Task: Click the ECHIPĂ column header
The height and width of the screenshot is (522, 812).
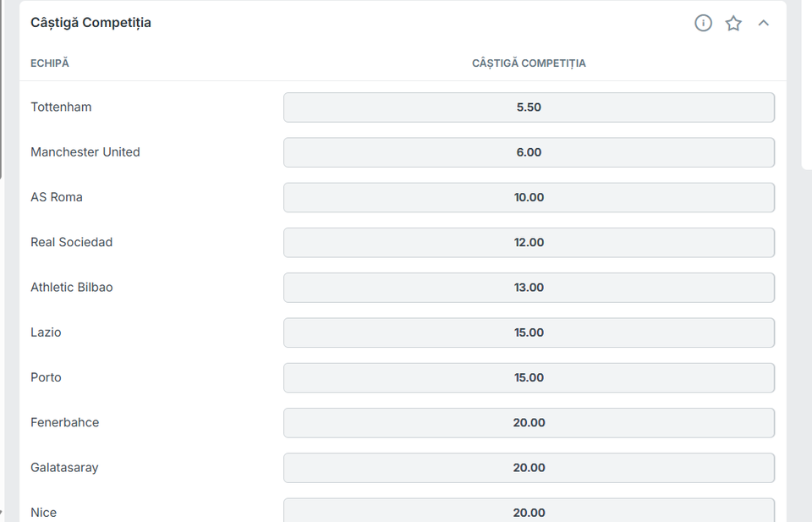Action: tap(50, 63)
